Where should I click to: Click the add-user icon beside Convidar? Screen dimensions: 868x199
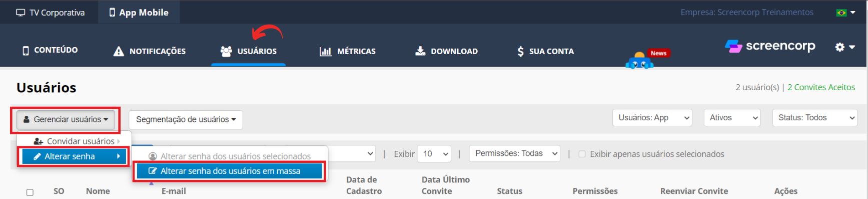[38, 141]
